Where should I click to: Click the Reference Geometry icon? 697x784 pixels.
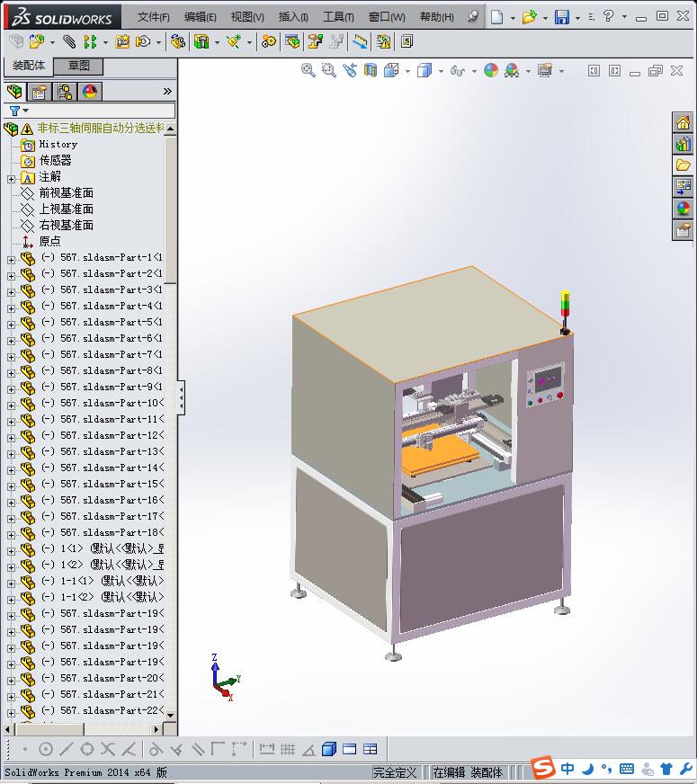(x=234, y=41)
